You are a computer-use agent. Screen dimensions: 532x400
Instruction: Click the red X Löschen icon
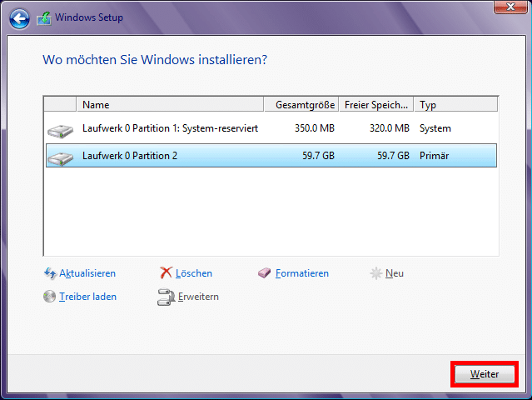(x=166, y=272)
